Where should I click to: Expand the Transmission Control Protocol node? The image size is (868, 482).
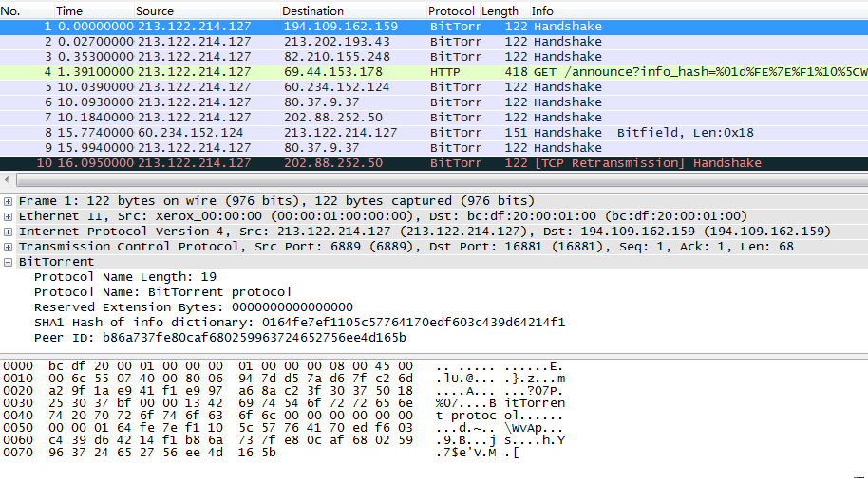pyautogui.click(x=8, y=247)
